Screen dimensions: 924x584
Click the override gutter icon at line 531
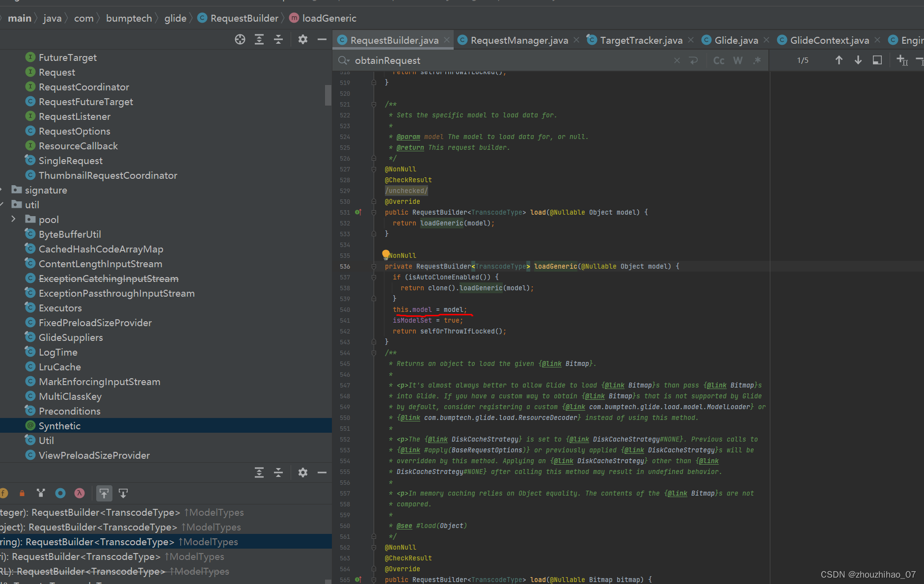click(358, 213)
